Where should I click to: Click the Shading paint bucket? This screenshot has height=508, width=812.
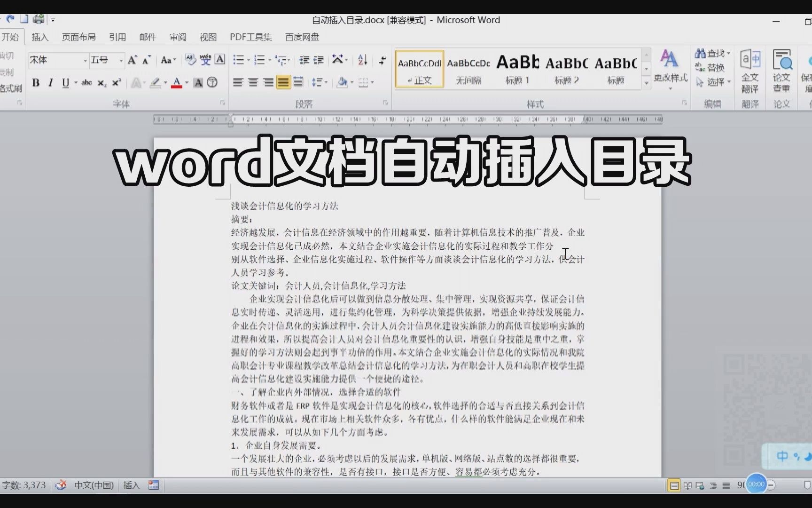click(x=343, y=83)
